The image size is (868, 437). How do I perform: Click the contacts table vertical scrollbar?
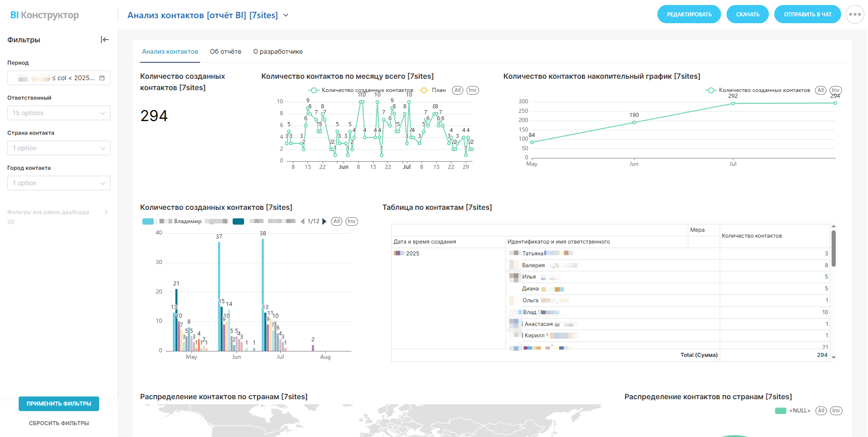coord(833,248)
